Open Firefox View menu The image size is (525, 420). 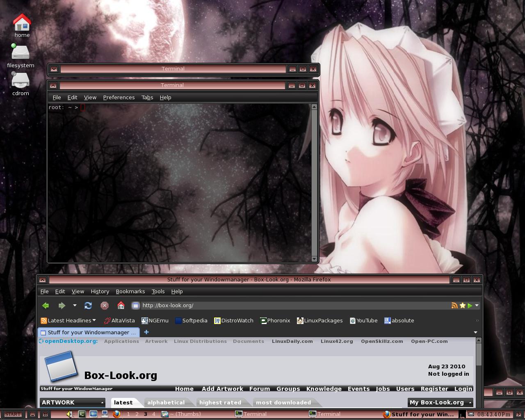tap(78, 292)
